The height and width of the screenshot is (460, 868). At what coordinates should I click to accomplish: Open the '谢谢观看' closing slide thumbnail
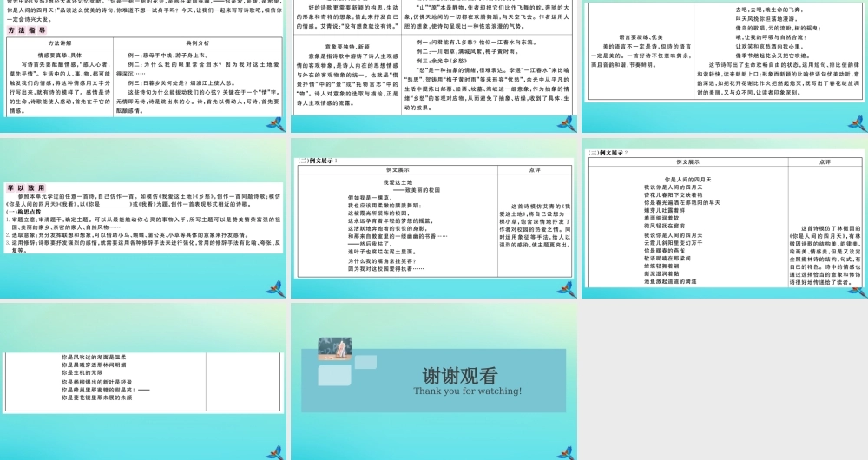(x=434, y=381)
